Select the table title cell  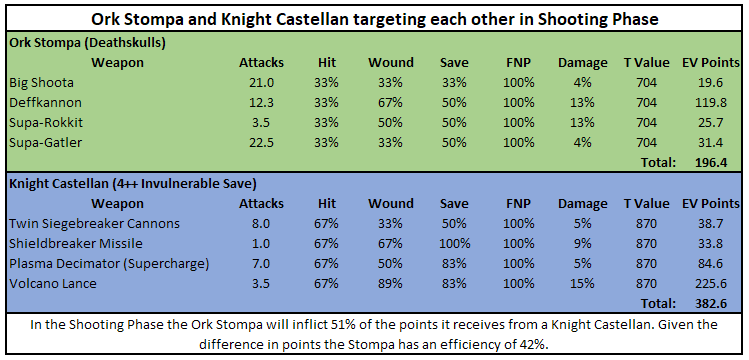[x=374, y=20]
